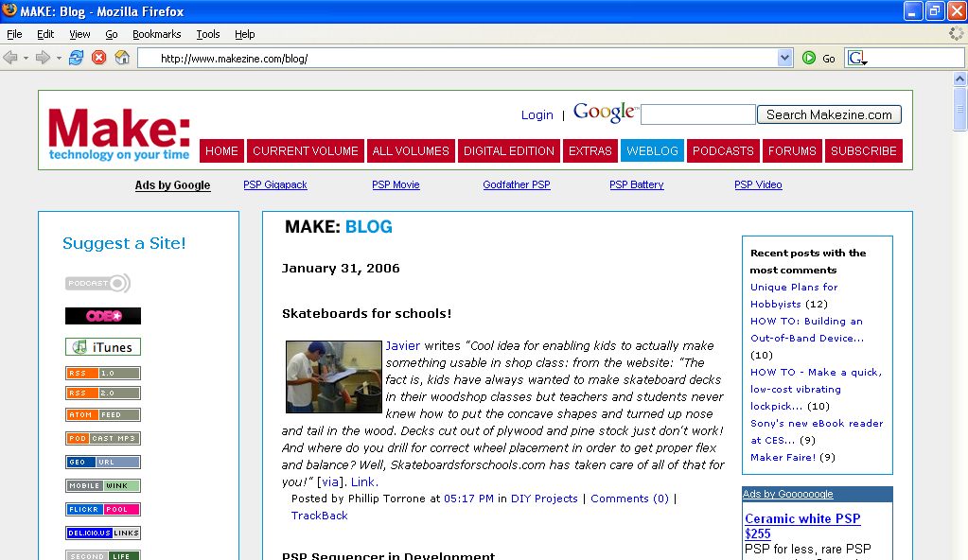Click the address bar URL field
Screen dimensions: 968x560
point(457,58)
